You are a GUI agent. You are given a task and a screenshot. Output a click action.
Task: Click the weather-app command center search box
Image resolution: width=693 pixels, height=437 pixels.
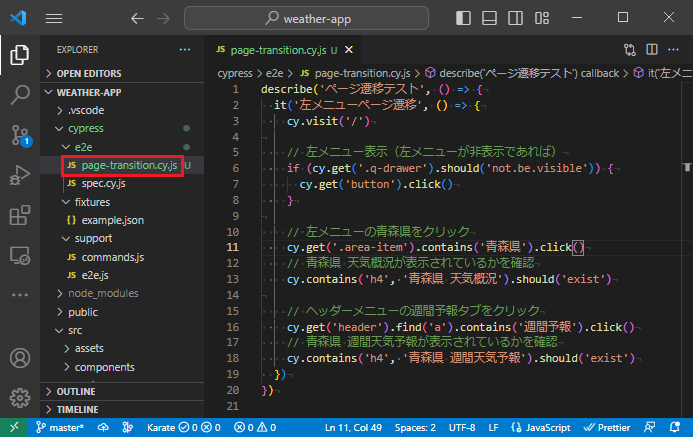click(x=306, y=18)
